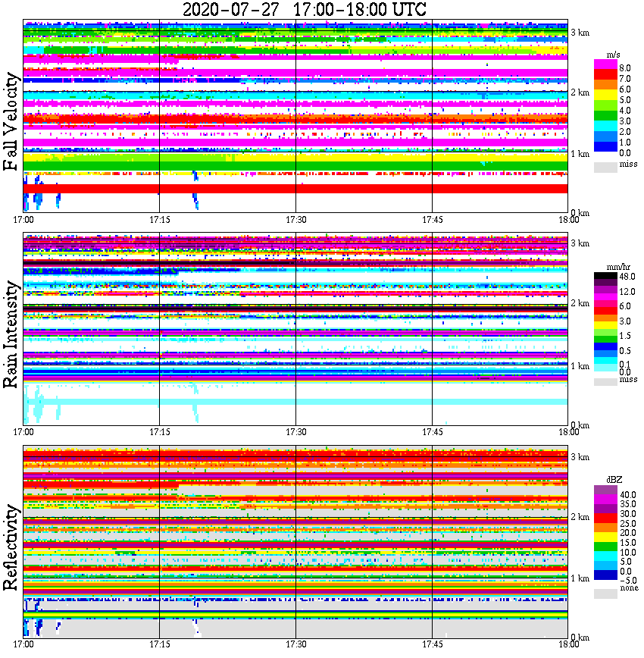This screenshot has width=644, height=658.
Task: Click the '17:15' time label under Reflectivity
Action: click(x=160, y=644)
